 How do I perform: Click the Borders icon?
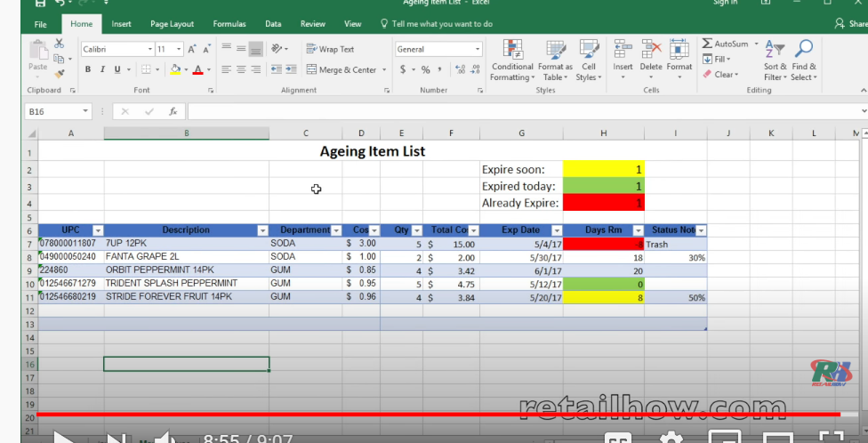[146, 69]
